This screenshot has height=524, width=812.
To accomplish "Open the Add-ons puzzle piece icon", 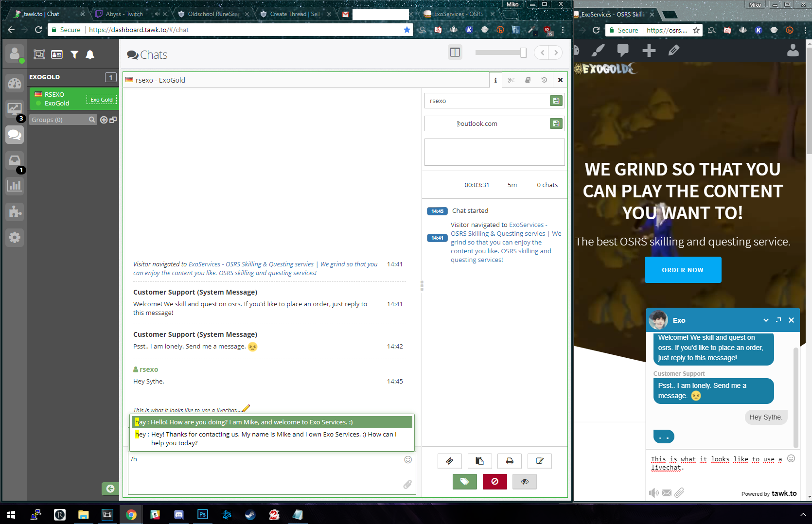I will (x=15, y=211).
